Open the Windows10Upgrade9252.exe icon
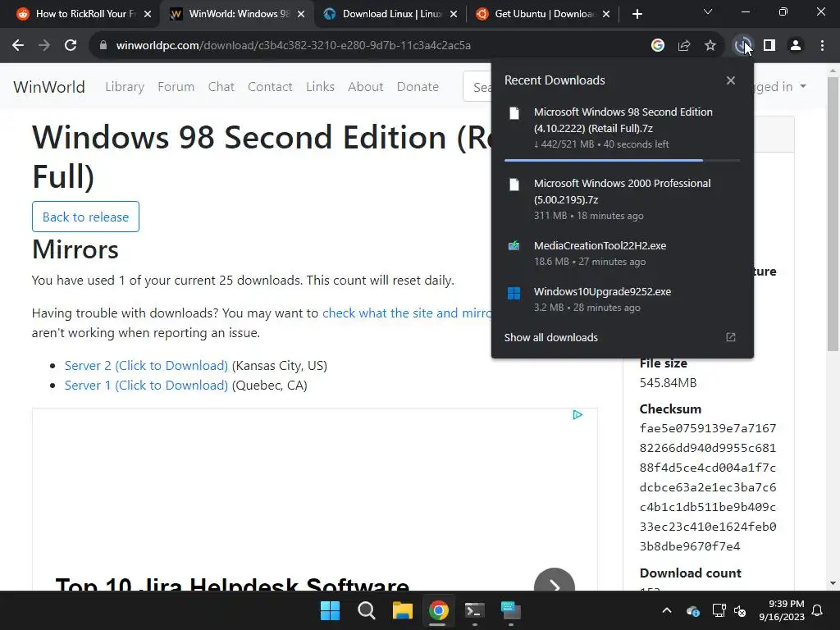This screenshot has height=630, width=840. 514,293
